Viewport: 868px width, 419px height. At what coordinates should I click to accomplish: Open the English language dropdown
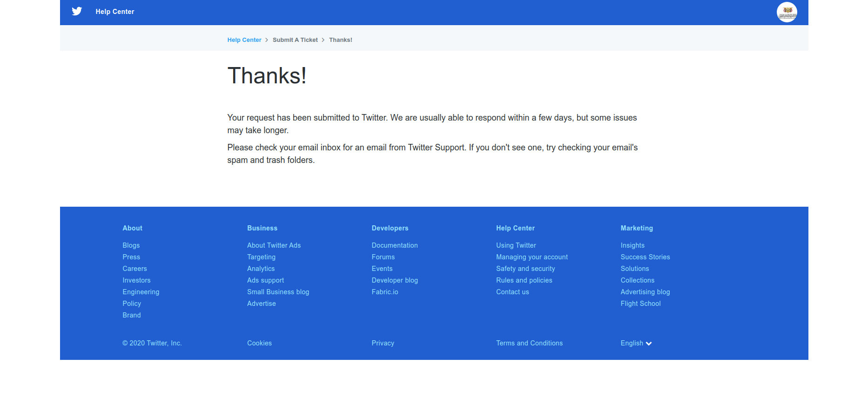point(636,343)
